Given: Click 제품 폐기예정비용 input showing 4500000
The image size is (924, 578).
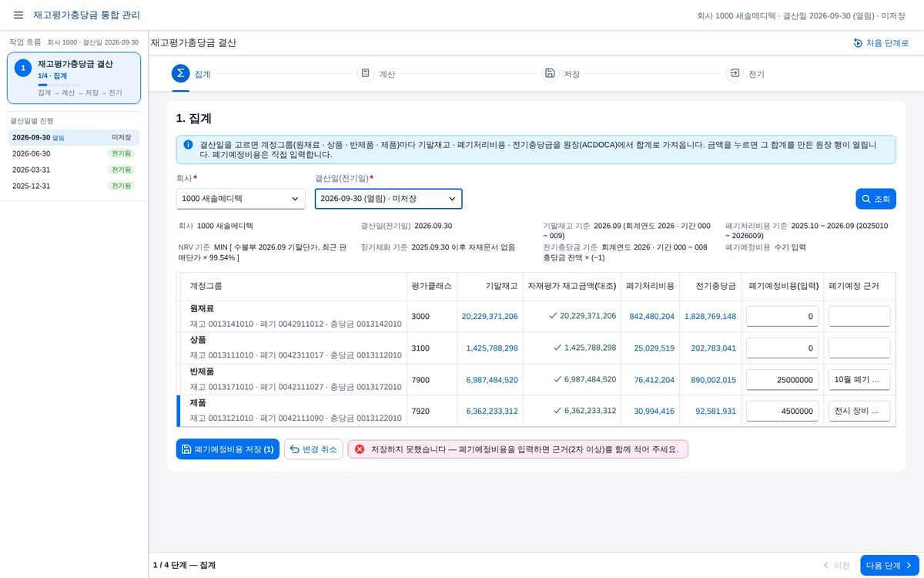Looking at the screenshot, I should pos(782,411).
